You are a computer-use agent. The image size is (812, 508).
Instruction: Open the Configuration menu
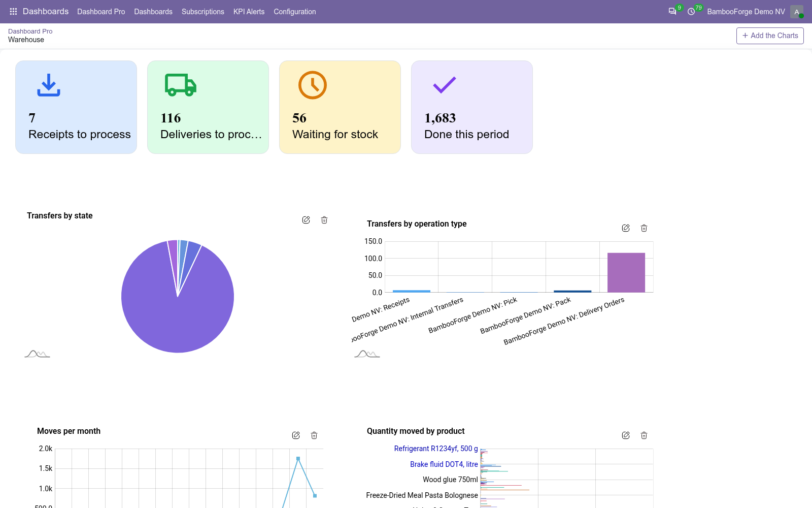tap(295, 12)
